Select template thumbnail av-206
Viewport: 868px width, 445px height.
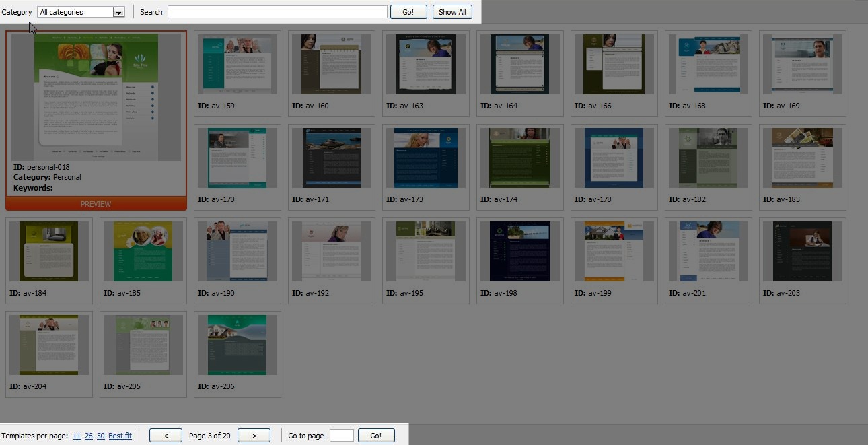tap(237, 345)
